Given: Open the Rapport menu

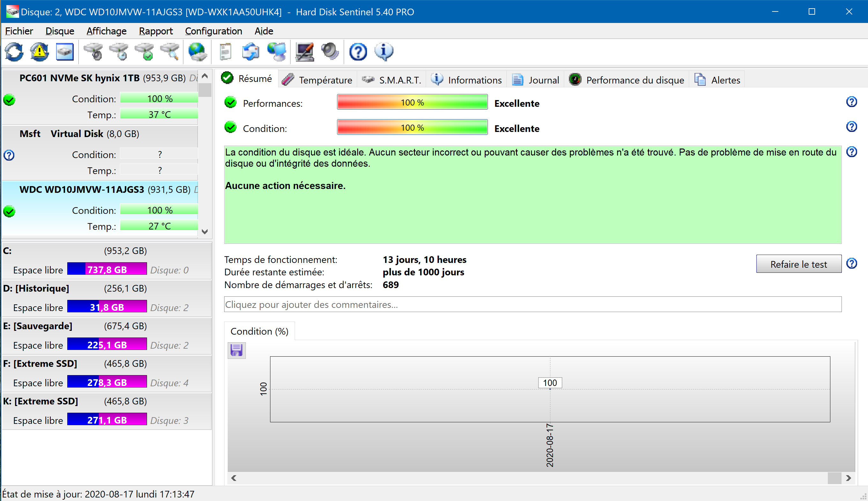Looking at the screenshot, I should coord(156,31).
